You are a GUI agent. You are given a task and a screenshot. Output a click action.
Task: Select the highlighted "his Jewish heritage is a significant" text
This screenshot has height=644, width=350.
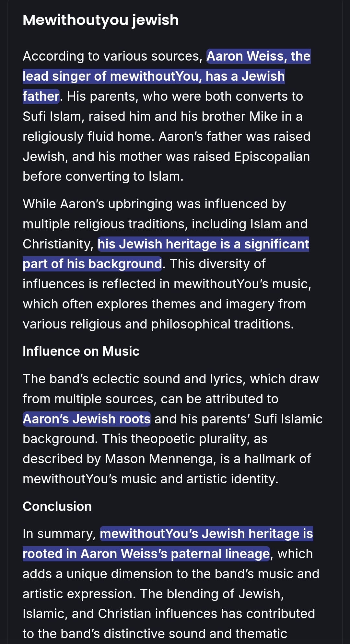tap(203, 244)
